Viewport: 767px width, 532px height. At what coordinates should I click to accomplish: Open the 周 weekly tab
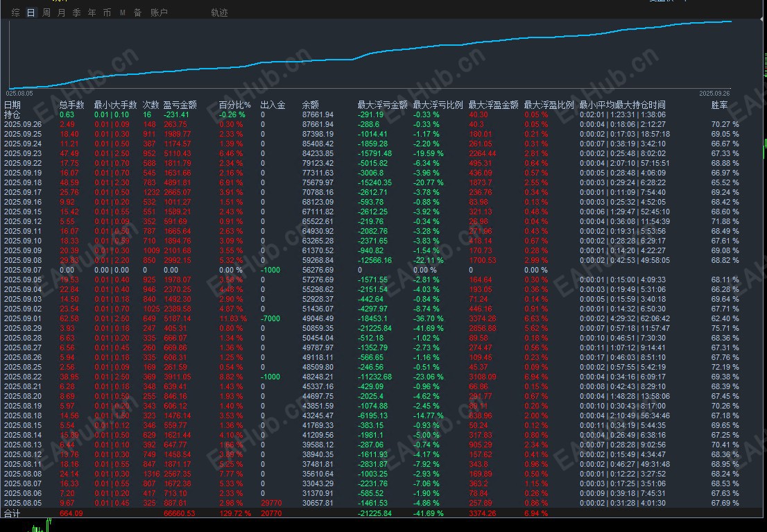(46, 12)
